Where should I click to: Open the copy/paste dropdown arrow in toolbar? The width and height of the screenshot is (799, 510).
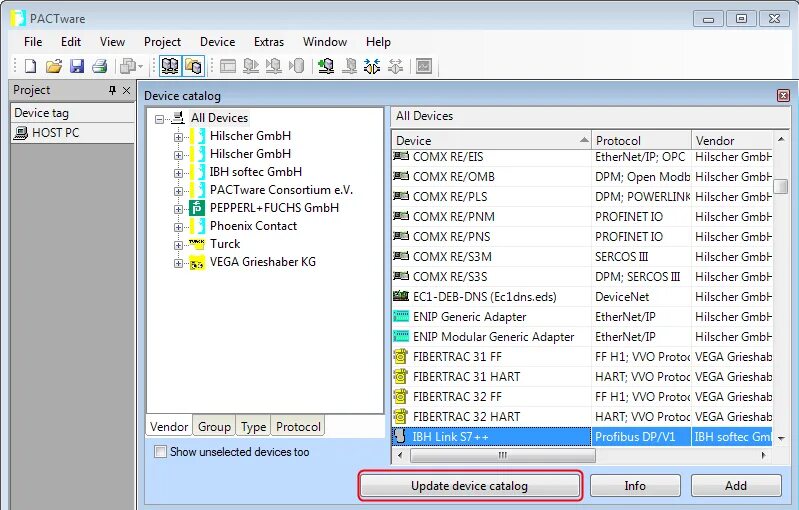point(140,66)
